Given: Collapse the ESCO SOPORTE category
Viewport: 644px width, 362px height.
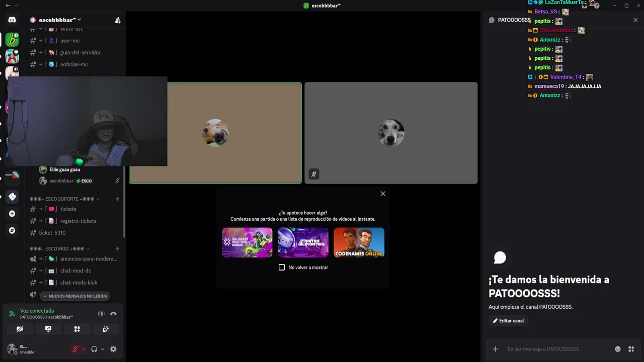Looking at the screenshot, I should [x=64, y=199].
